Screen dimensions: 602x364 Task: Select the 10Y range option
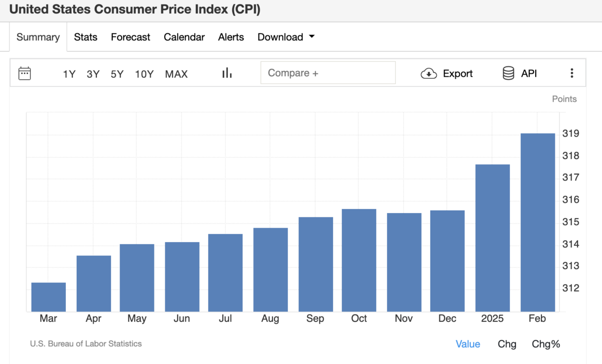[x=144, y=74]
